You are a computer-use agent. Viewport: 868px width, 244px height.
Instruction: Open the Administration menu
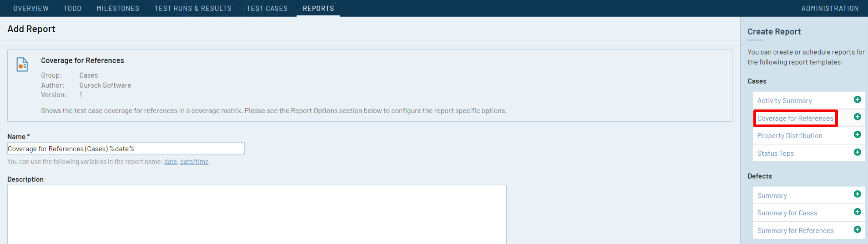(x=830, y=8)
